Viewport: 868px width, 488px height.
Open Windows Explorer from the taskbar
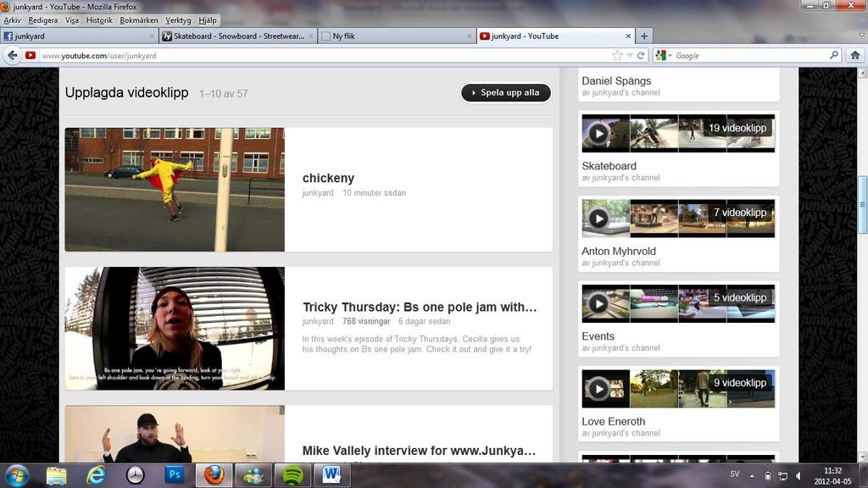[57, 475]
